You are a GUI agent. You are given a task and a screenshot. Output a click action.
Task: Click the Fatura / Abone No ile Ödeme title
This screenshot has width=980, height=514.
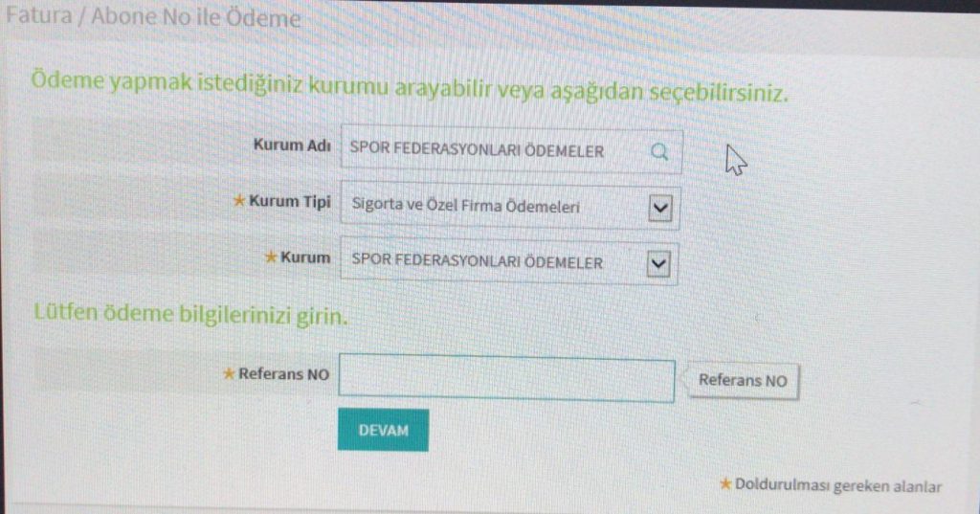point(153,16)
